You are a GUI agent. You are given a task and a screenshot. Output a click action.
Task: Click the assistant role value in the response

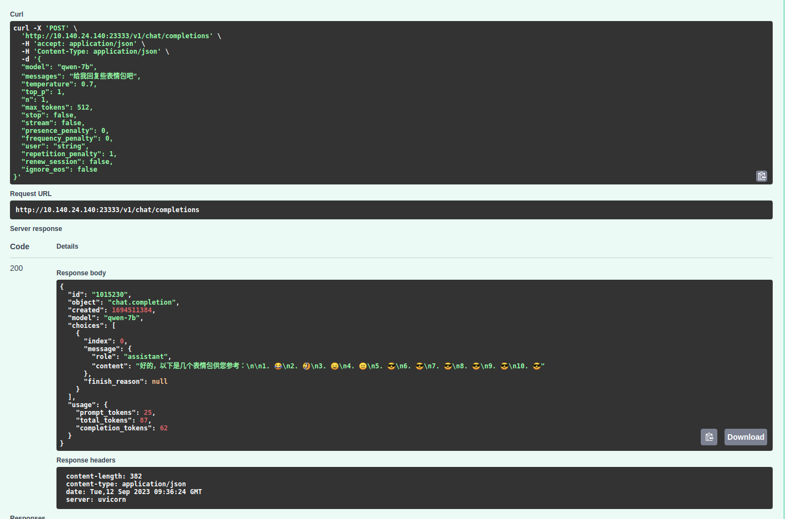click(146, 356)
